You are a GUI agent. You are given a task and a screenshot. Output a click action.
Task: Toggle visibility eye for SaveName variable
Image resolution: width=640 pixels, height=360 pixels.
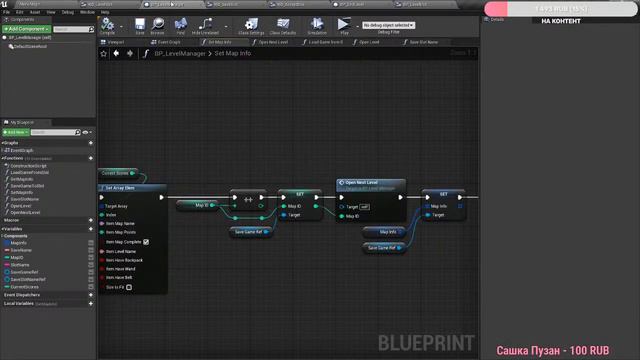91,250
